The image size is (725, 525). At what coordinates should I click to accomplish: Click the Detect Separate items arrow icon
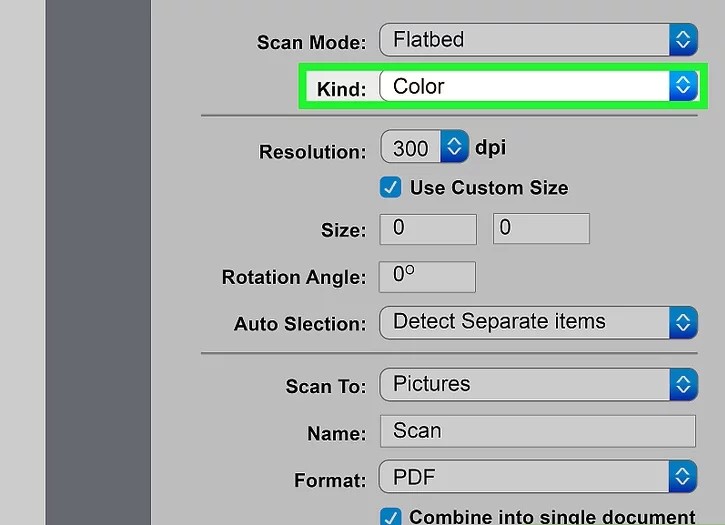683,322
